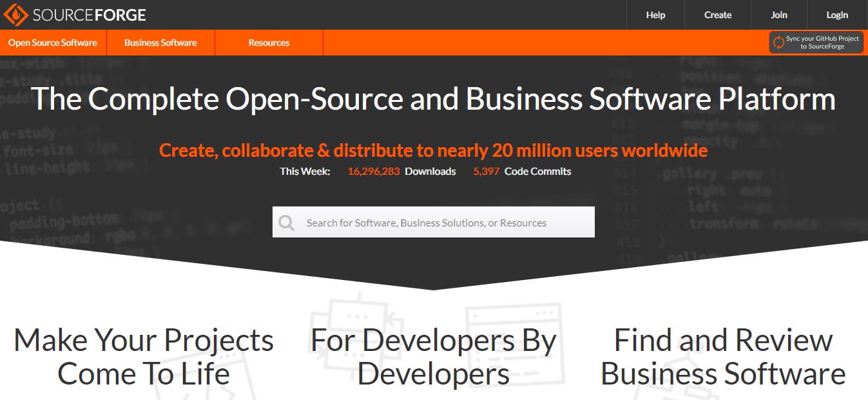Click the 5,397 code commits number

[487, 172]
